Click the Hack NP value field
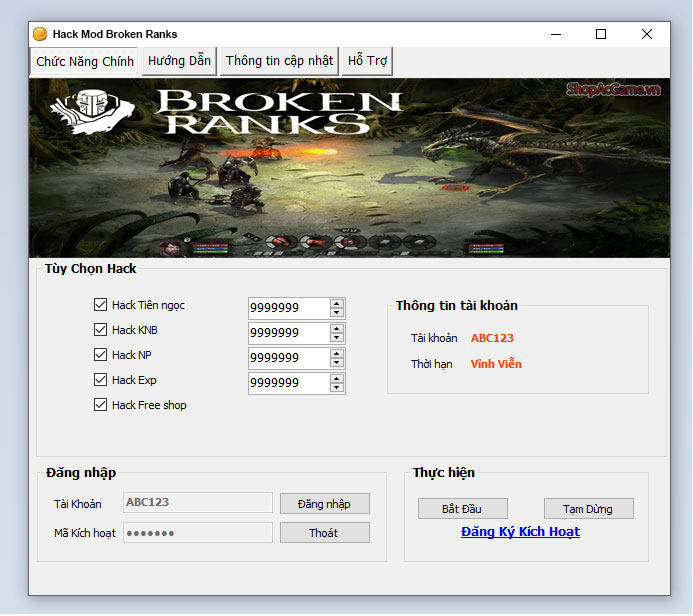Screen dimensions: 693x616 pyautogui.click(x=289, y=357)
